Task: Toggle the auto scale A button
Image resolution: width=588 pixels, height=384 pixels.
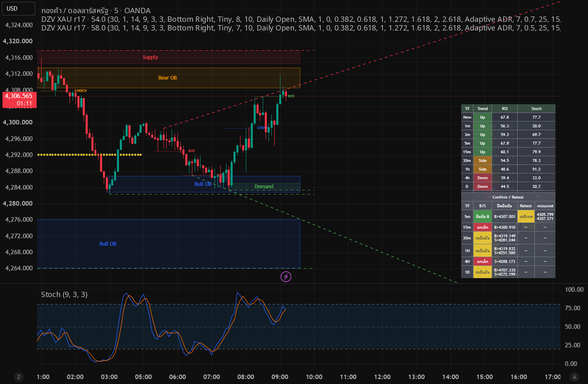Action: click(574, 377)
